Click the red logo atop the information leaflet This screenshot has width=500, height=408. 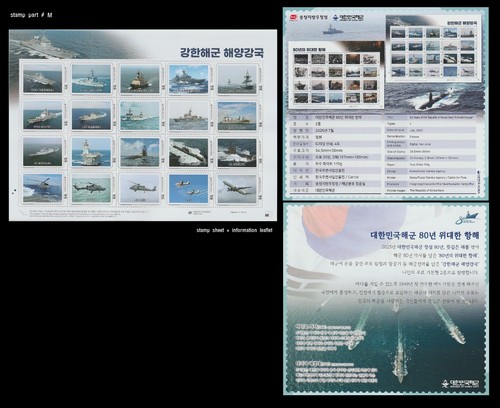(x=293, y=17)
